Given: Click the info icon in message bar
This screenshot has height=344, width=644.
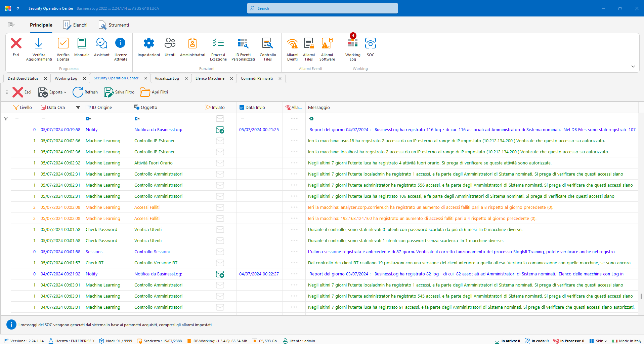Looking at the screenshot, I should pos(11,324).
